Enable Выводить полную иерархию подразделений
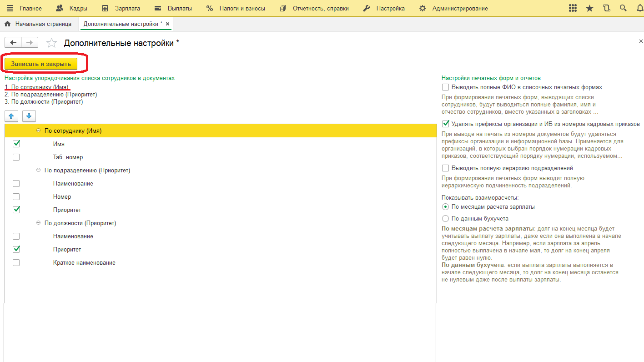Image resolution: width=644 pixels, height=362 pixels. (x=446, y=168)
